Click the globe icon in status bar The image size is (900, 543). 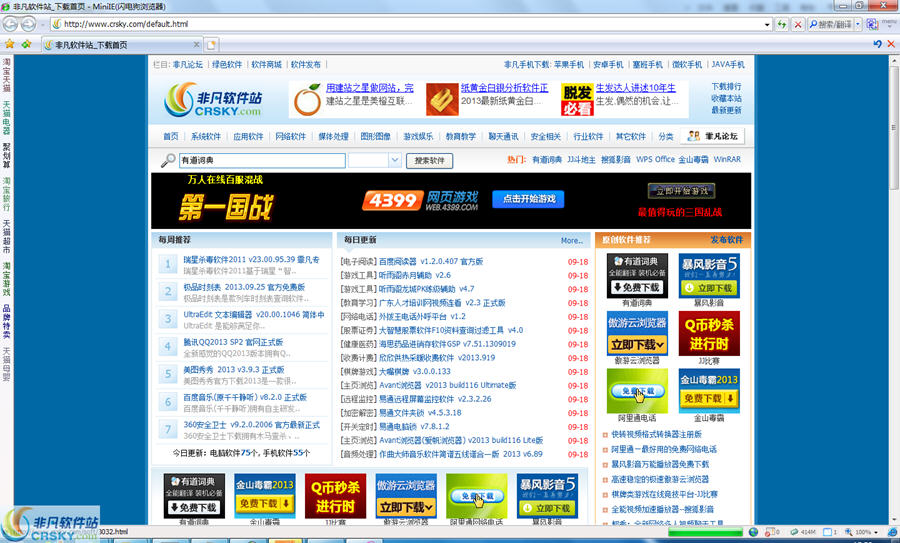tap(754, 532)
